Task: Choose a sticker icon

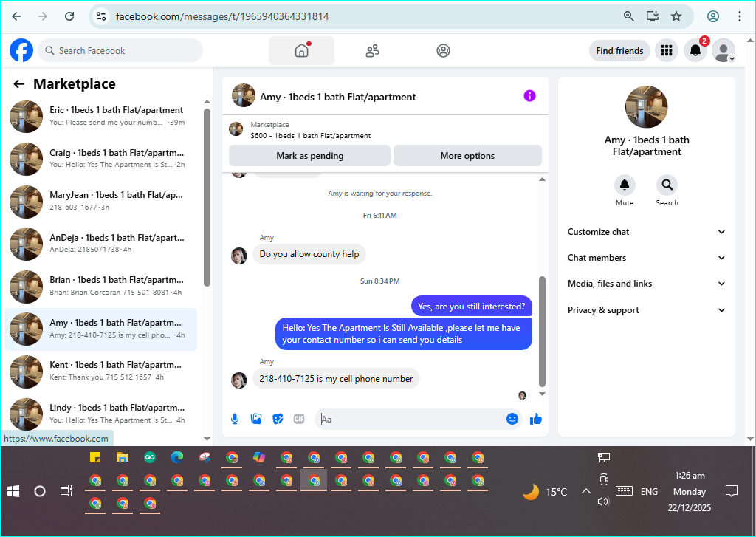Action: (278, 419)
